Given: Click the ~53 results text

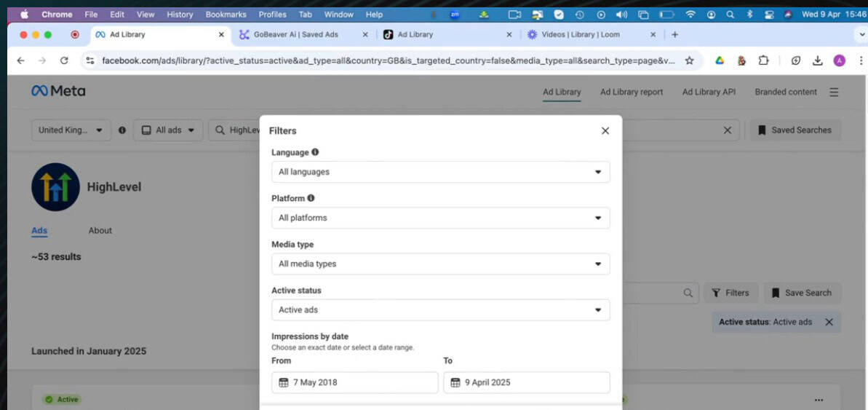Looking at the screenshot, I should click(56, 257).
